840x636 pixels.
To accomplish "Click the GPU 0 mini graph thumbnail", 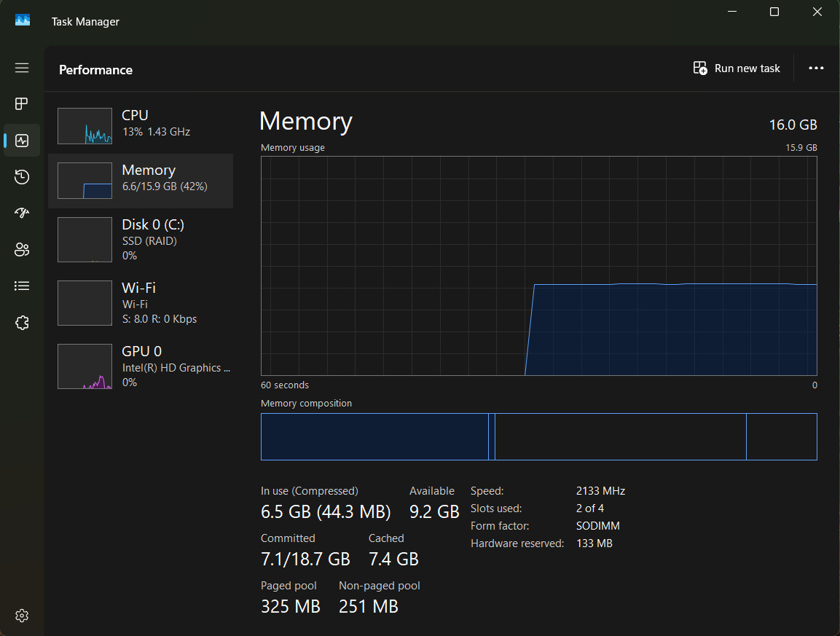I will 85,366.
